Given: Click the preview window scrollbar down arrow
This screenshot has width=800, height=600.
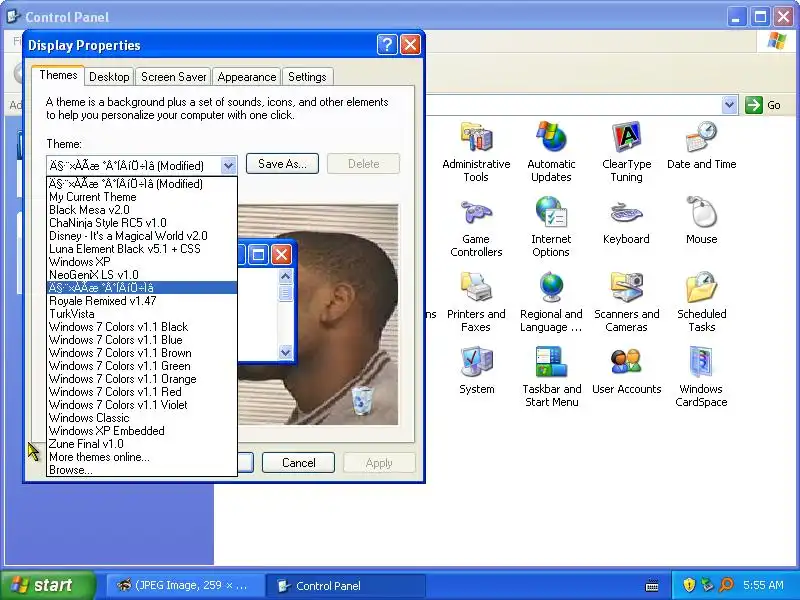Looking at the screenshot, I should (286, 352).
